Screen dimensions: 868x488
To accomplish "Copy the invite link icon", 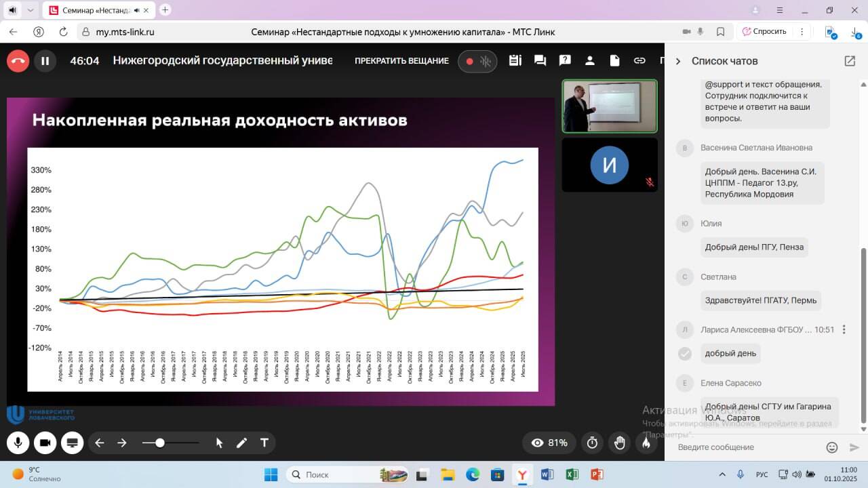I will point(639,61).
